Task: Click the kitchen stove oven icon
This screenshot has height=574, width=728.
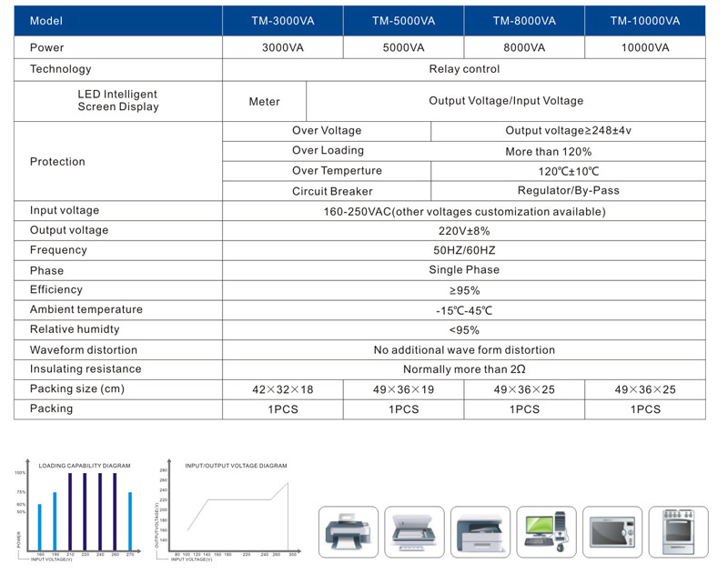Action: 678,532
